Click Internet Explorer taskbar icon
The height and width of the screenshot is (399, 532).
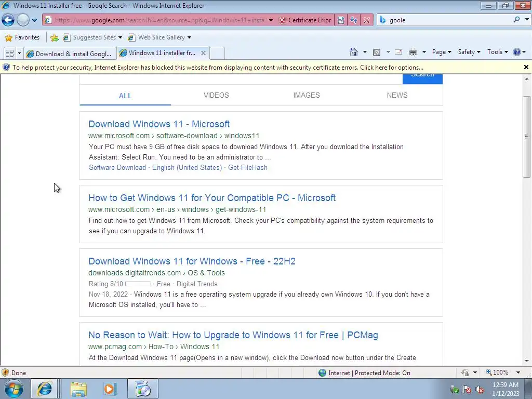[x=45, y=389]
